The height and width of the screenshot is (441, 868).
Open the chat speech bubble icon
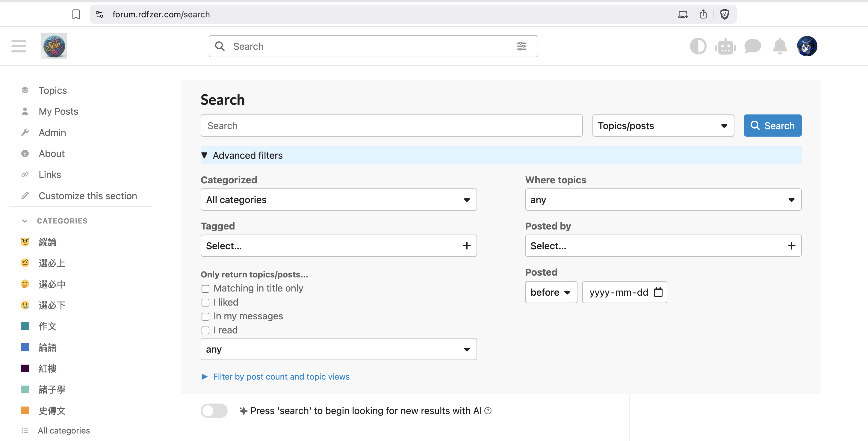point(752,46)
